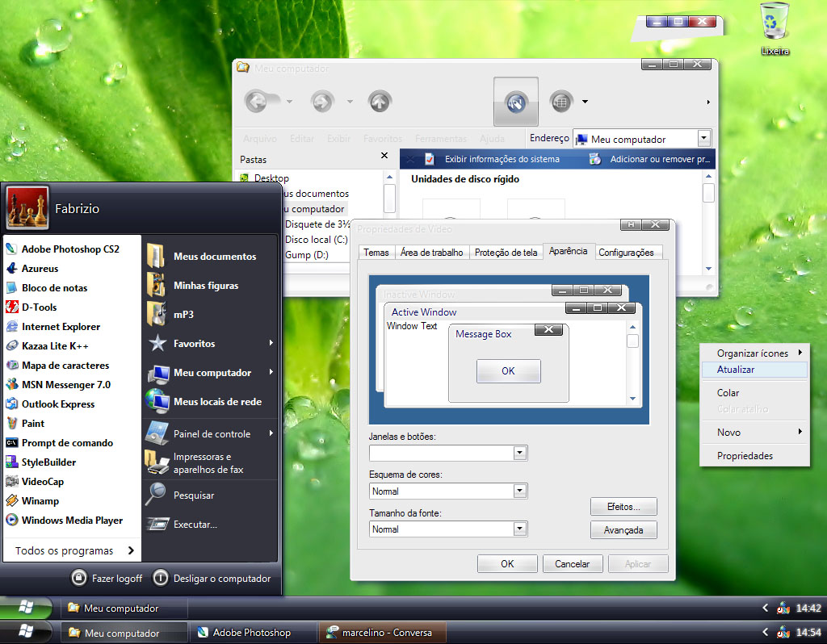Open Novo submenu in context menu
This screenshot has width=827, height=644.
click(x=755, y=433)
